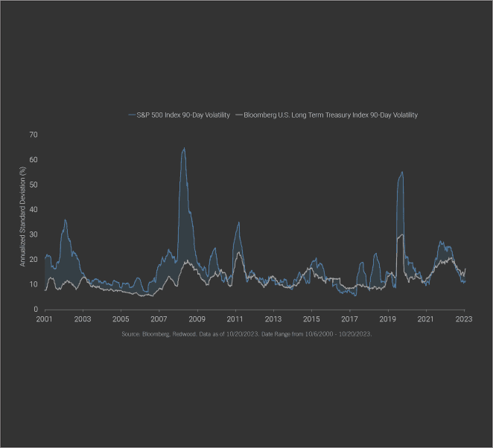Click the Annualized Standard Deviation (%) axis title
Screen dimensions: 493x448
click(22, 217)
